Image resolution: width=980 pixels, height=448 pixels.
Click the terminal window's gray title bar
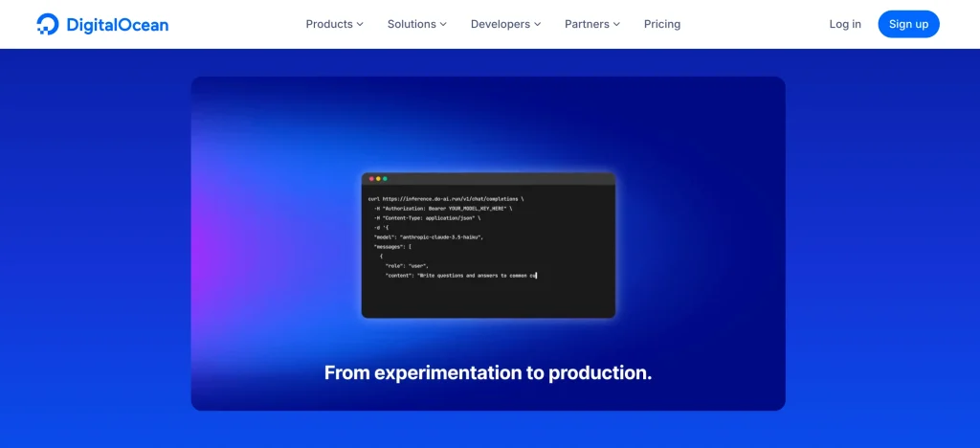pyautogui.click(x=498, y=179)
